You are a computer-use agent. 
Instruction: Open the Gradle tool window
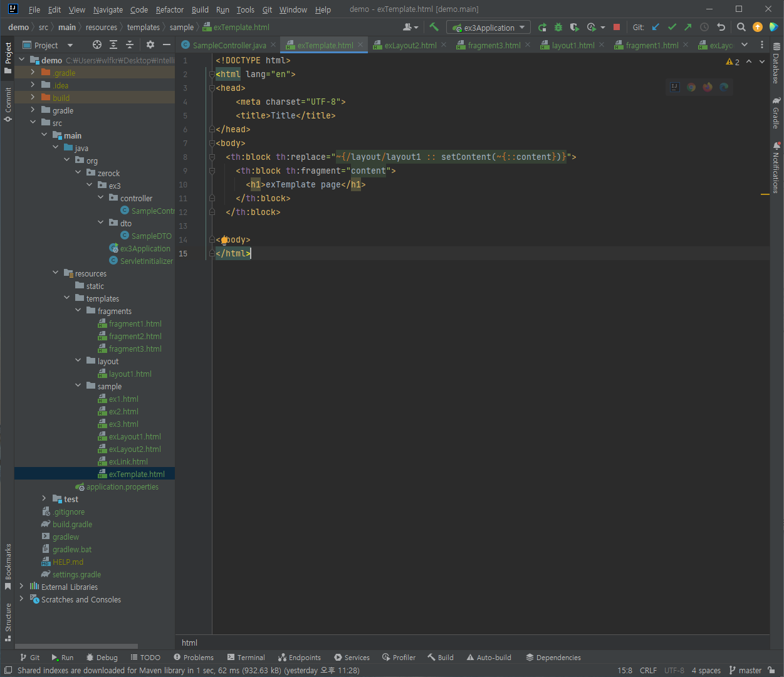tap(776, 113)
